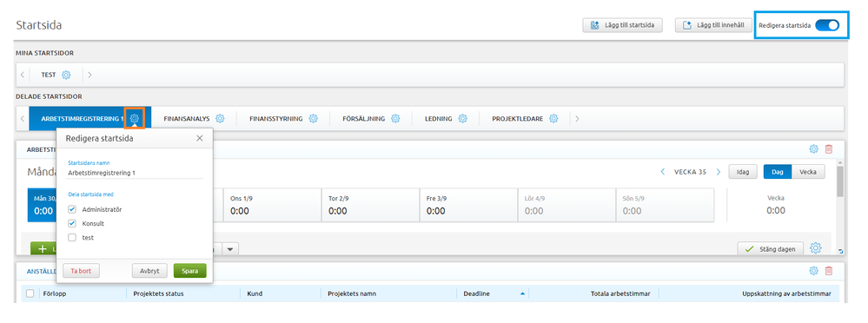Click the Idag button
The height and width of the screenshot is (323, 868).
(x=742, y=172)
